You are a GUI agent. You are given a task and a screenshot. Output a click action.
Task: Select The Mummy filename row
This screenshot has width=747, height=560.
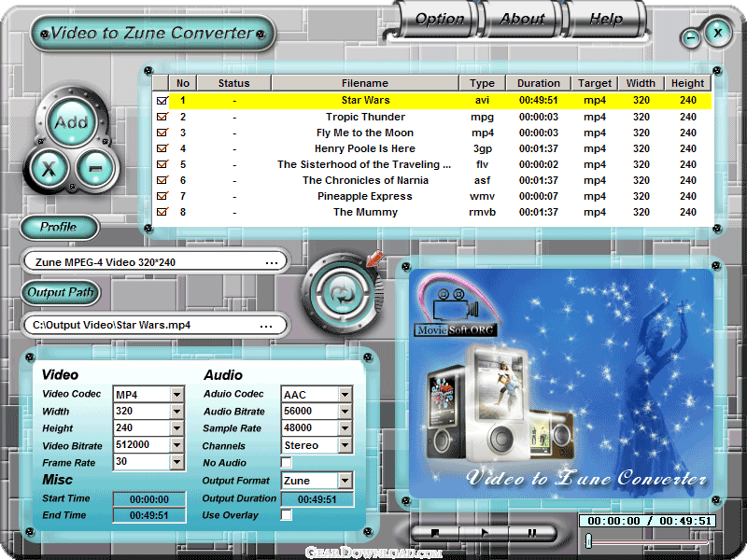pyautogui.click(x=365, y=212)
